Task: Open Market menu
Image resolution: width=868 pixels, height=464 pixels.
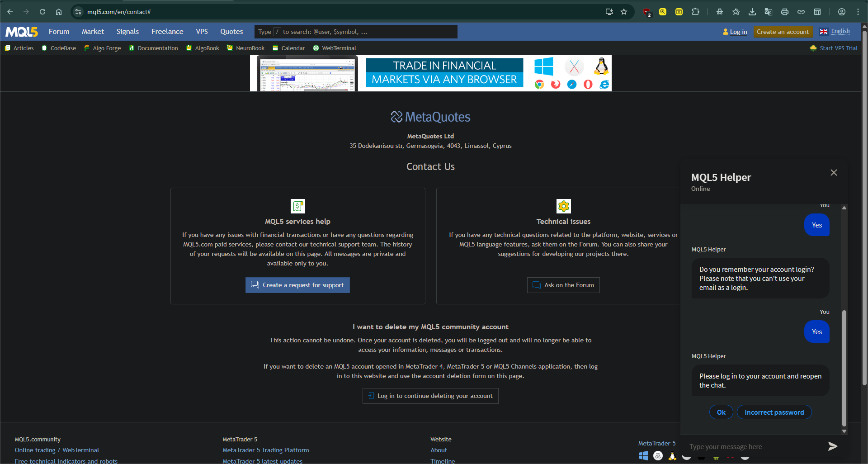Action: pyautogui.click(x=93, y=32)
